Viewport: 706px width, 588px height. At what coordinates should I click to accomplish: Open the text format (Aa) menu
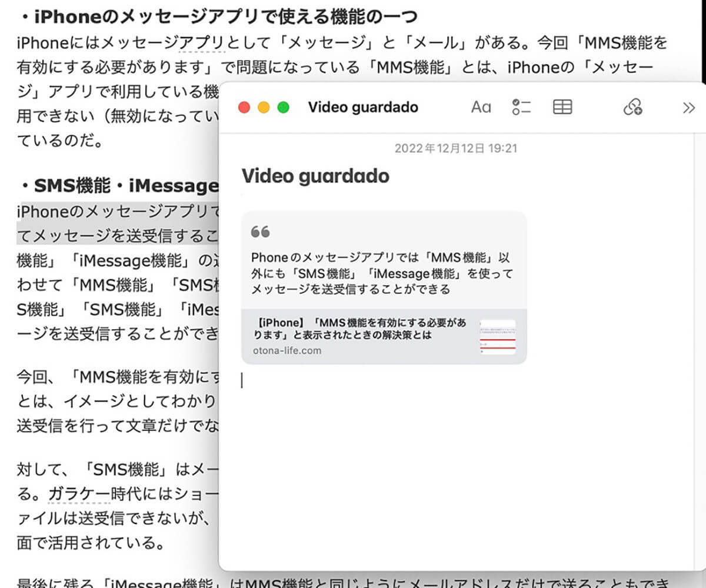click(x=481, y=107)
